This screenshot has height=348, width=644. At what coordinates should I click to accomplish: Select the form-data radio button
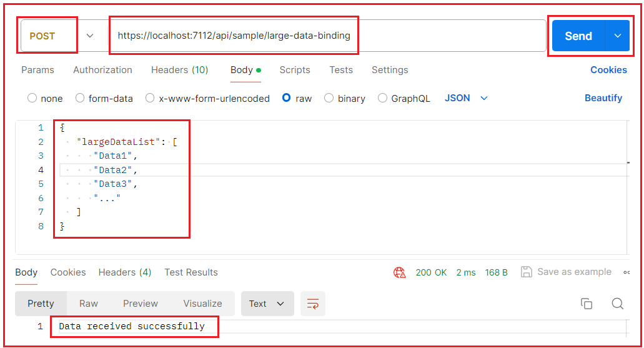tap(80, 98)
